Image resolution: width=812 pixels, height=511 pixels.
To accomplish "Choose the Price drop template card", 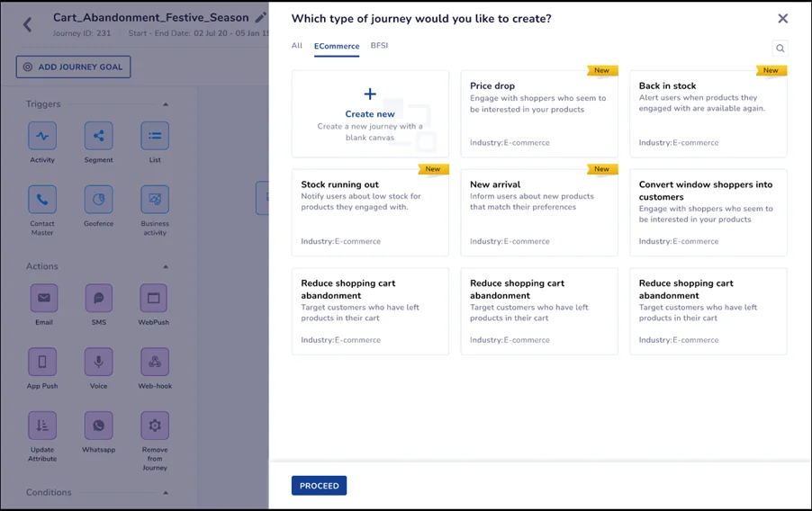I will 539,114.
